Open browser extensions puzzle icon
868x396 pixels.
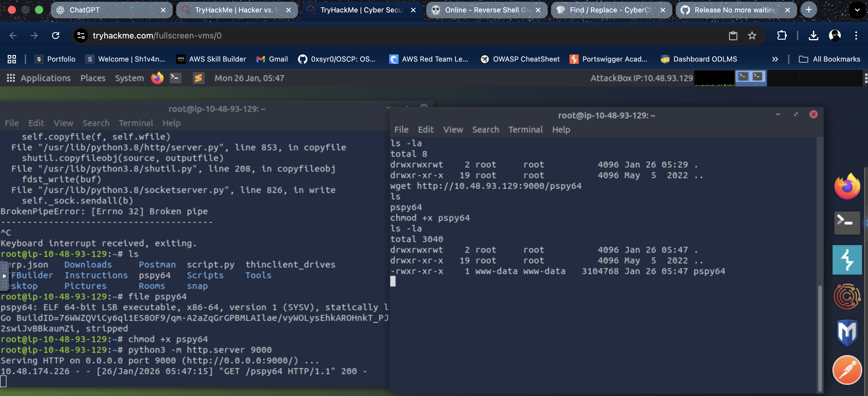tap(782, 36)
